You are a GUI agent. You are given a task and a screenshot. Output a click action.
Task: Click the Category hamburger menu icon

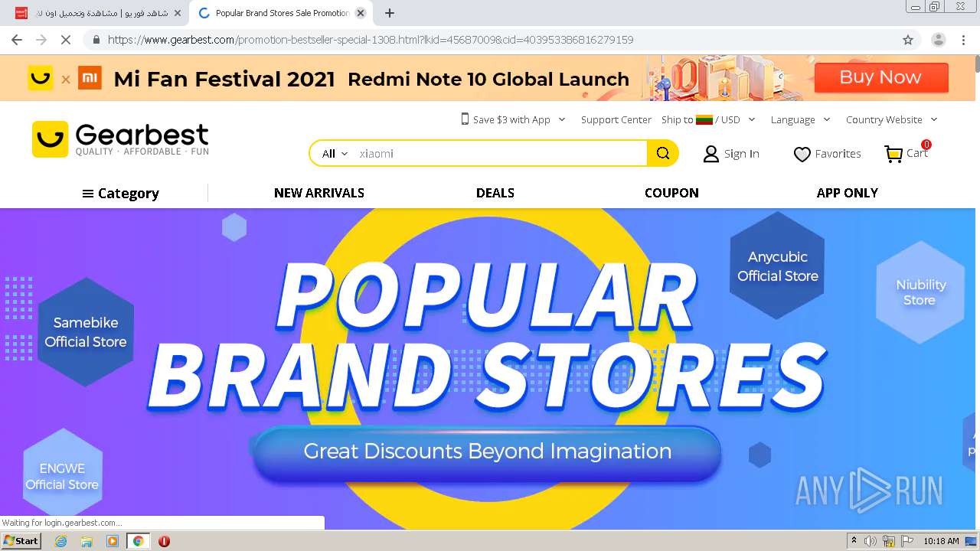[x=88, y=194]
